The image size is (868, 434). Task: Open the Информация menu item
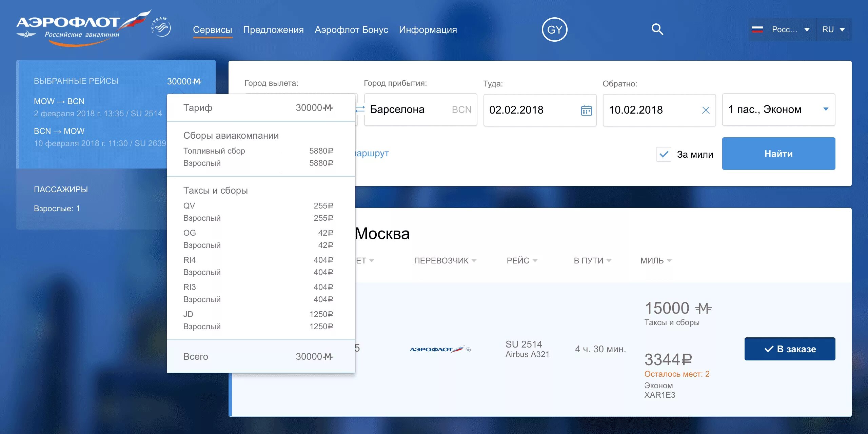pos(428,30)
